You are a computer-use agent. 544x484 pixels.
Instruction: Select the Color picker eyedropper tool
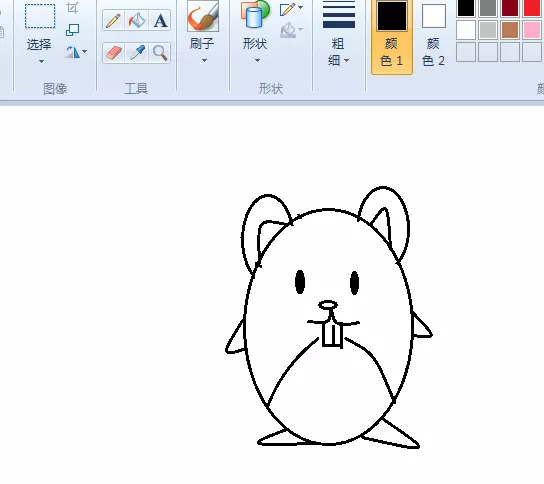pos(137,53)
